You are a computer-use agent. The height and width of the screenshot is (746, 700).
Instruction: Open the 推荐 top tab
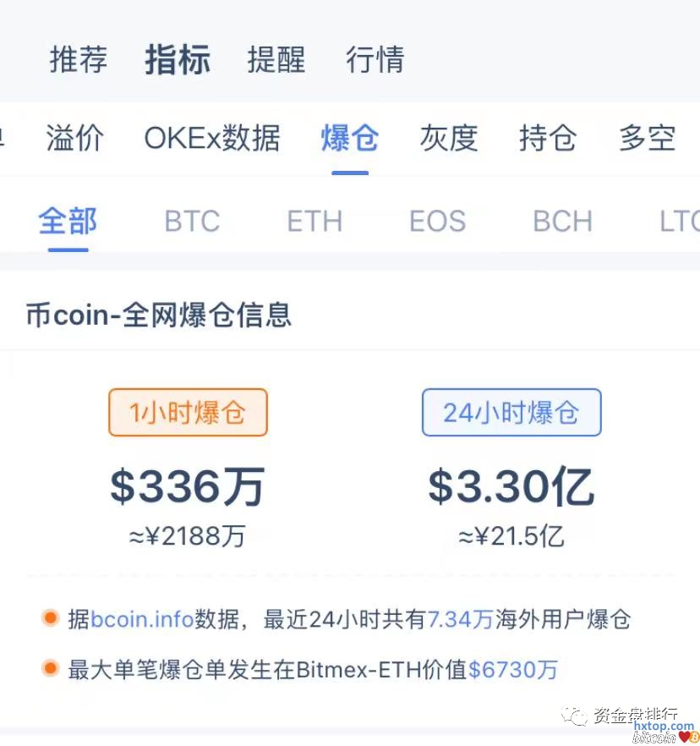coord(79,60)
